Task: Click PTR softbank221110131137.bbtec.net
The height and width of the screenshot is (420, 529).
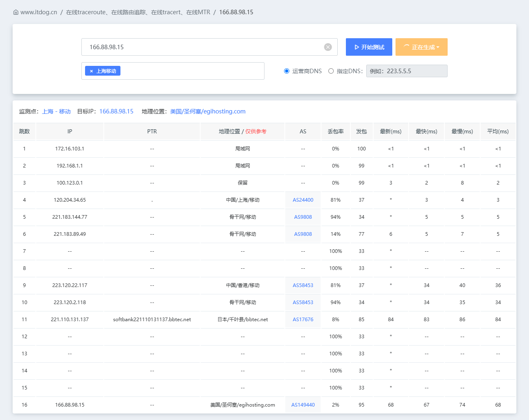Action: tap(152, 320)
